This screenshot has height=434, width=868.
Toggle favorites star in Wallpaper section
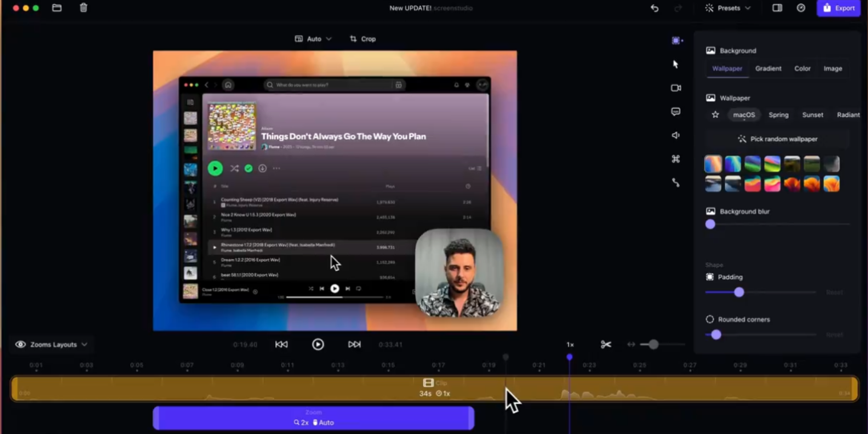(x=715, y=115)
